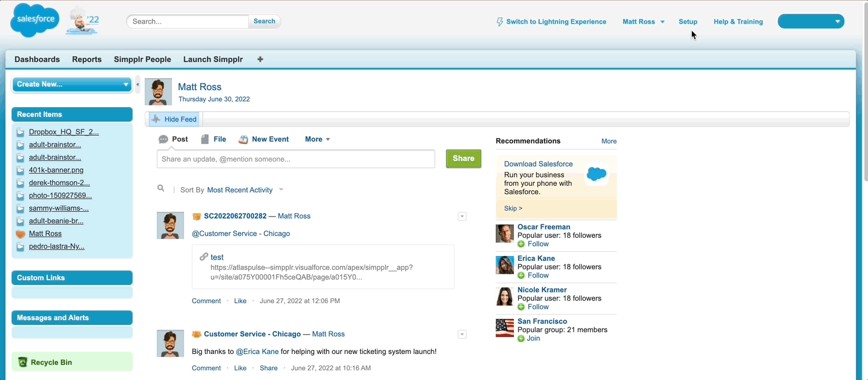This screenshot has height=380, width=868.
Task: Like the Big thanks to Erica Kane post
Action: pos(240,368)
